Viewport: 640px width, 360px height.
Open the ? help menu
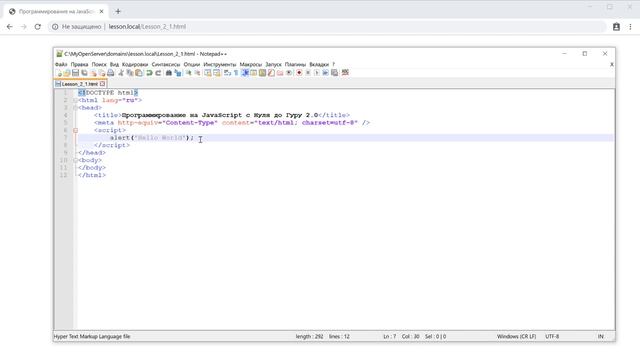[x=333, y=64]
